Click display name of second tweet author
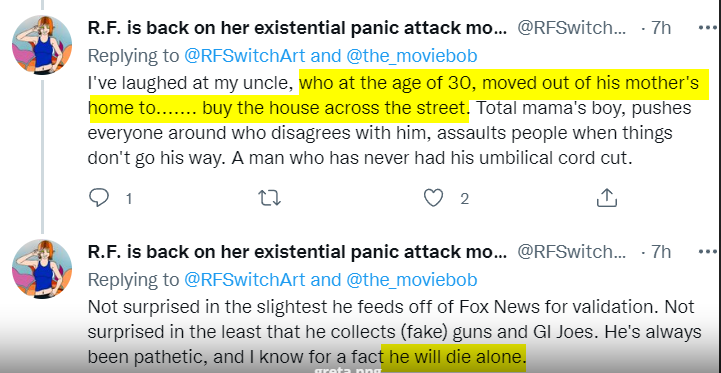721x373 pixels. 297,252
